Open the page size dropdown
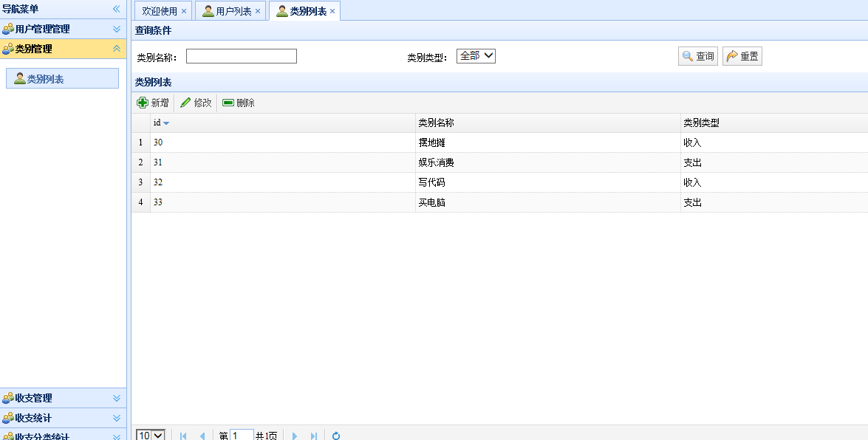This screenshot has width=868, height=440. tap(151, 436)
